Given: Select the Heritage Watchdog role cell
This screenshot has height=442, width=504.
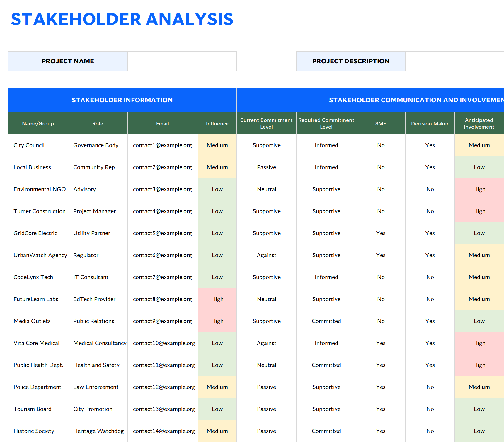Looking at the screenshot, I should pyautogui.click(x=98, y=431).
